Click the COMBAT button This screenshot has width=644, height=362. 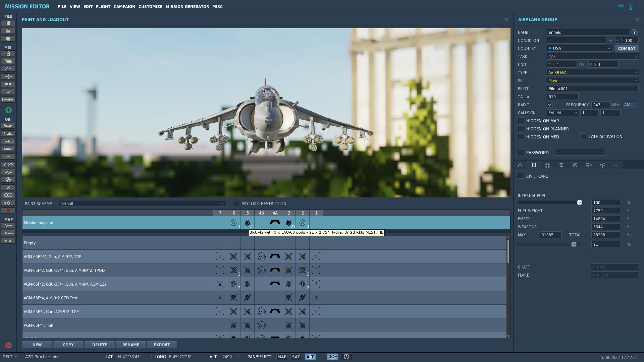point(627,48)
